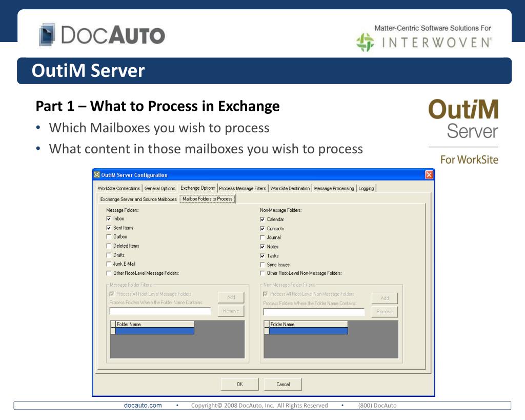Screen dimensions: 525x420
Task: Enable the Sync Issues checkbox
Action: click(x=262, y=265)
